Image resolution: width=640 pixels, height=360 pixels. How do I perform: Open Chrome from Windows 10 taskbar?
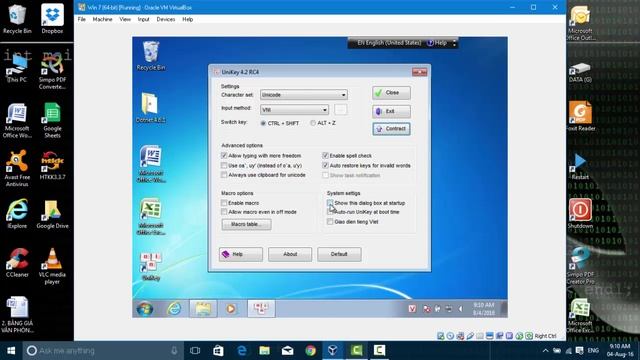(311, 351)
